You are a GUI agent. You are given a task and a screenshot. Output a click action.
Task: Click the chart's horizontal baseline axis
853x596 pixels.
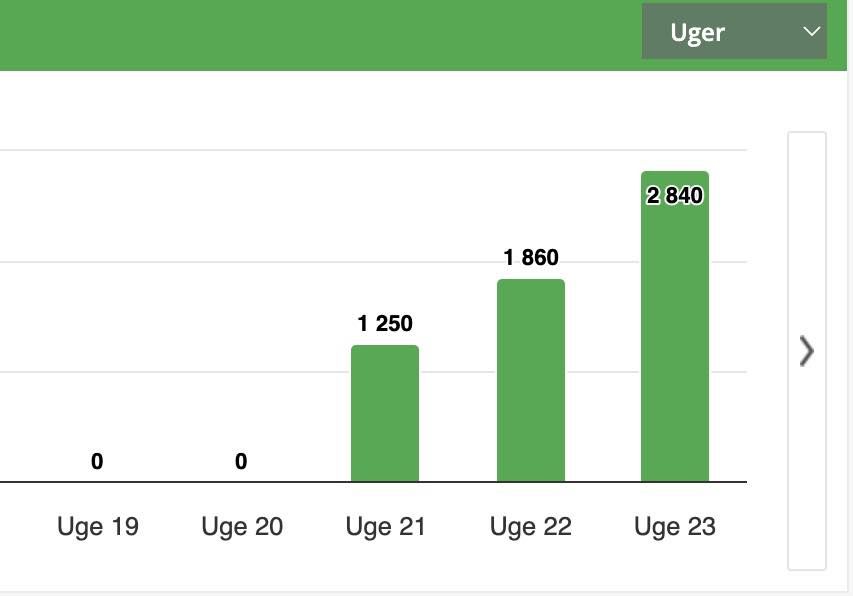(x=300, y=482)
